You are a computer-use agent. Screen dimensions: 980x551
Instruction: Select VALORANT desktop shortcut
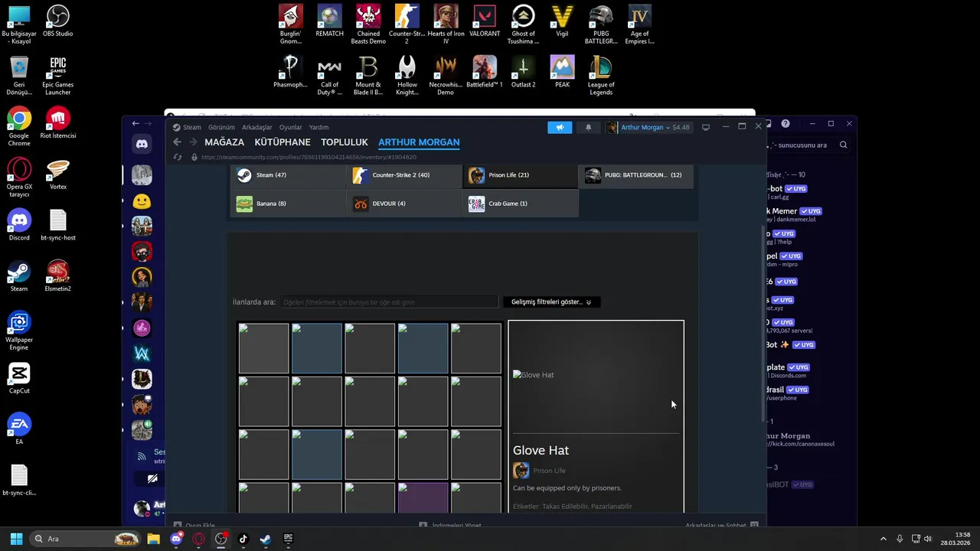(x=484, y=21)
